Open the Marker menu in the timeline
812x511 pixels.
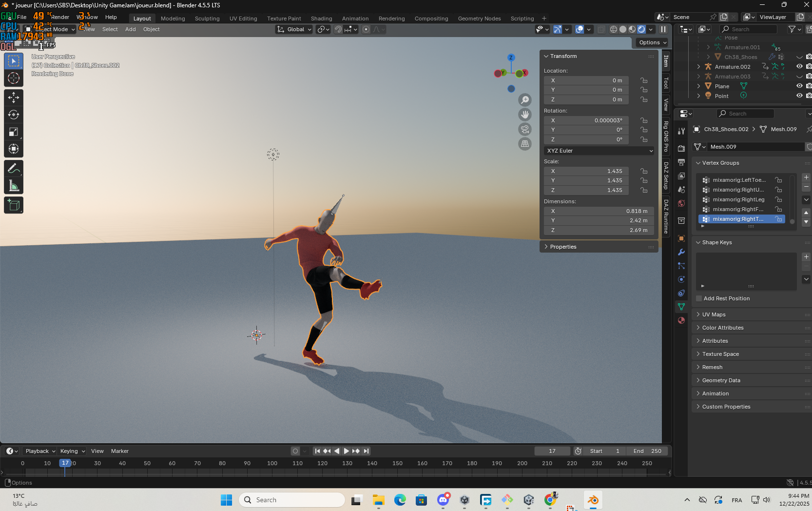[120, 451]
